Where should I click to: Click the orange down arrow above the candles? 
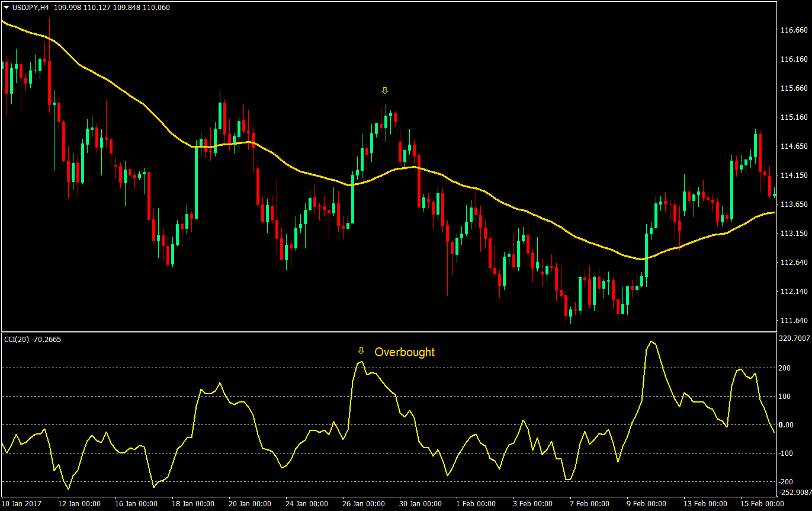pos(386,91)
